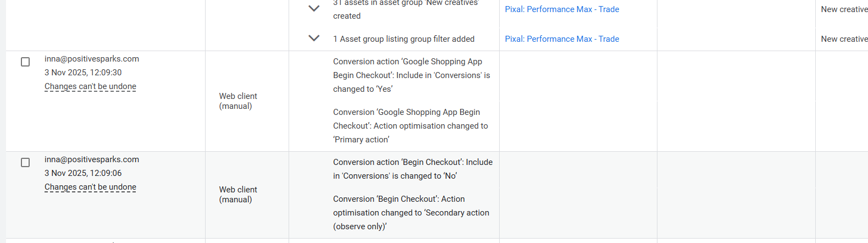The width and height of the screenshot is (868, 243).
Task: Expand the 'Asset group listing group filter added' chevron
Action: tap(314, 38)
